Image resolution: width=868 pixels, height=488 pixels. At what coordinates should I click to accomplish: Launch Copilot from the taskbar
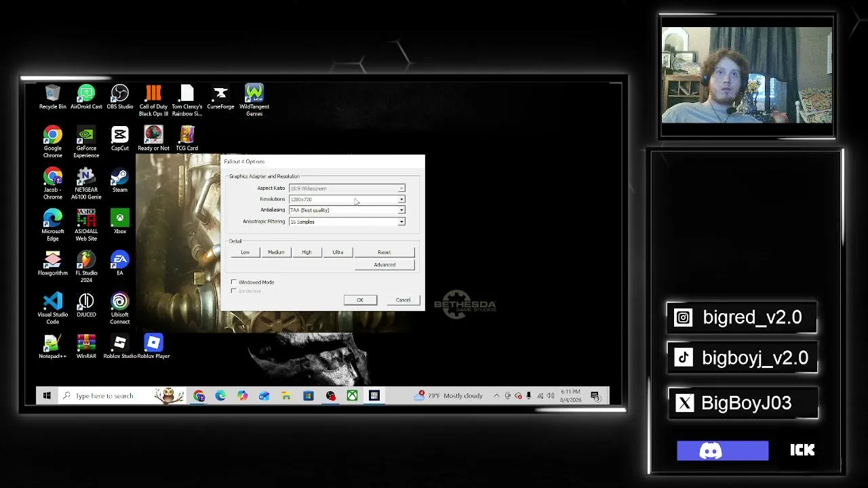[x=242, y=396]
